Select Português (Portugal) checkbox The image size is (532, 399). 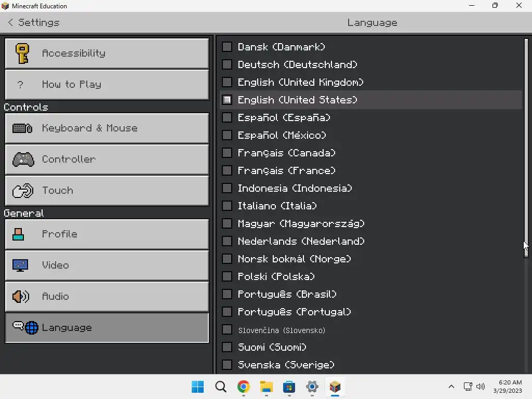(227, 312)
